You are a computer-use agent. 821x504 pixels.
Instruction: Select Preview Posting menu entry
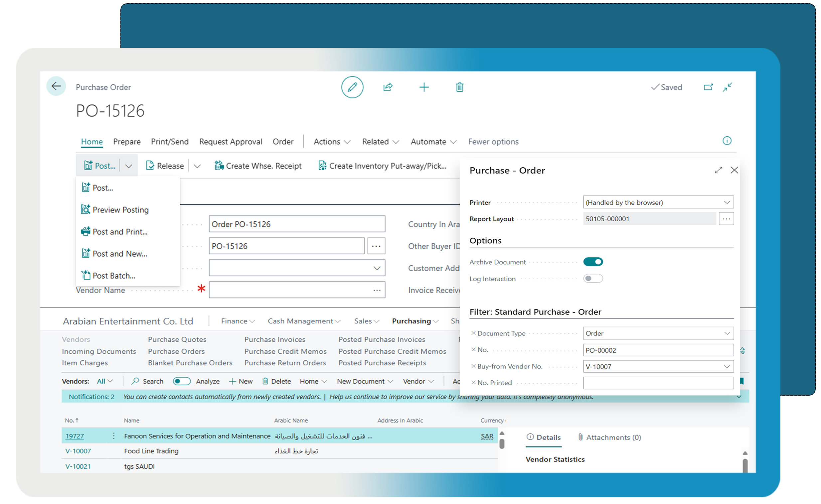coord(120,210)
